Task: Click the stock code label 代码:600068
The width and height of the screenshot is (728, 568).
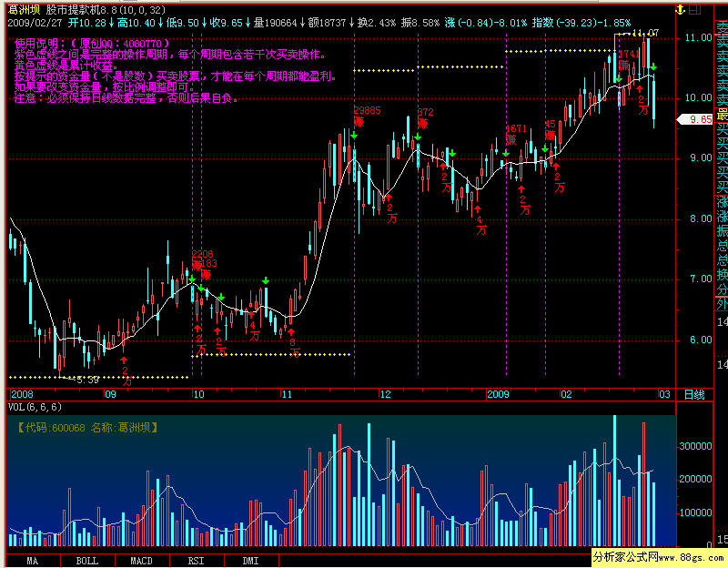Action: [55, 428]
